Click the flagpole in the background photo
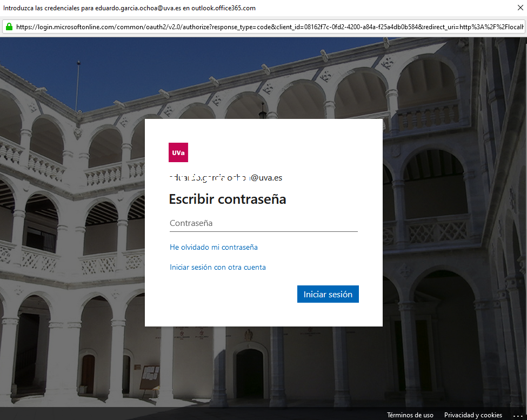 [77, 86]
